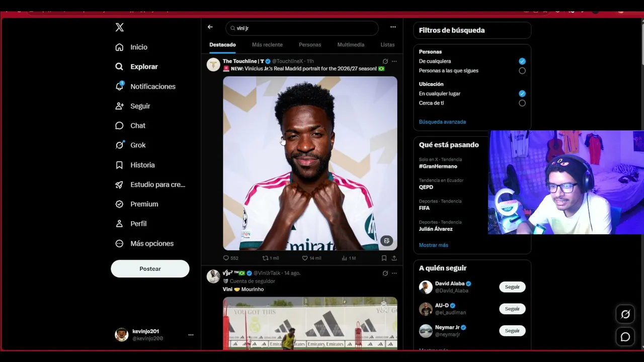Select the Destacado tab
Image resolution: width=644 pixels, height=362 pixels.
222,45
